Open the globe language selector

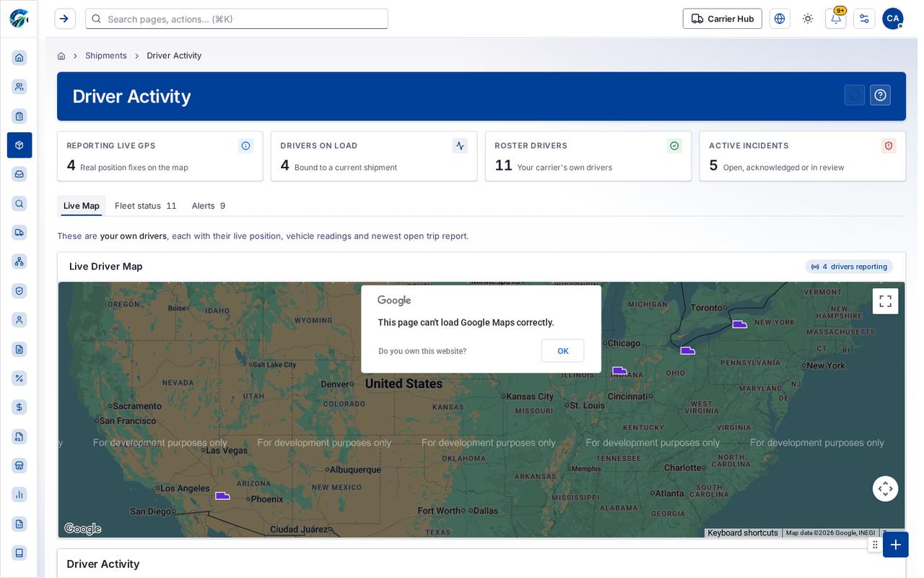click(x=780, y=19)
